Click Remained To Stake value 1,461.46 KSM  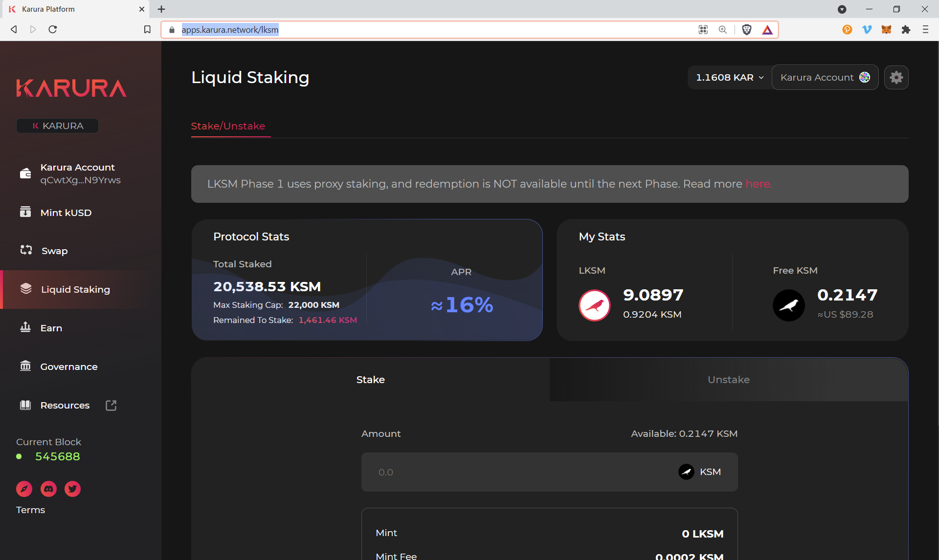click(x=328, y=320)
